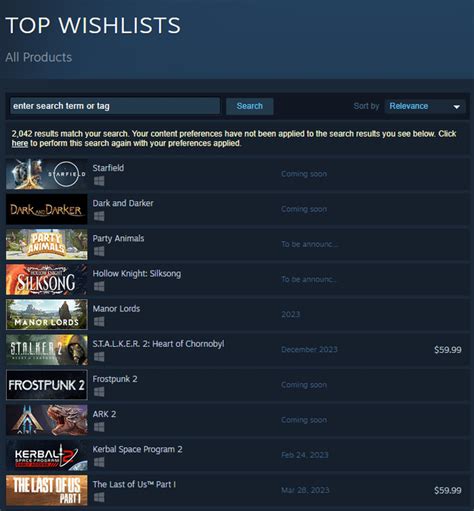Click Windows icon under Kerbal Space Program 2

[99, 462]
